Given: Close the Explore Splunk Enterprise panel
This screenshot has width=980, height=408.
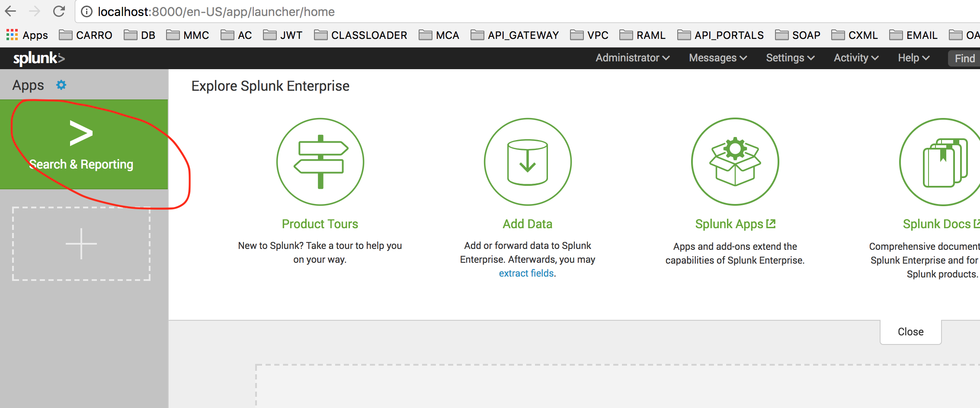Looking at the screenshot, I should point(910,331).
